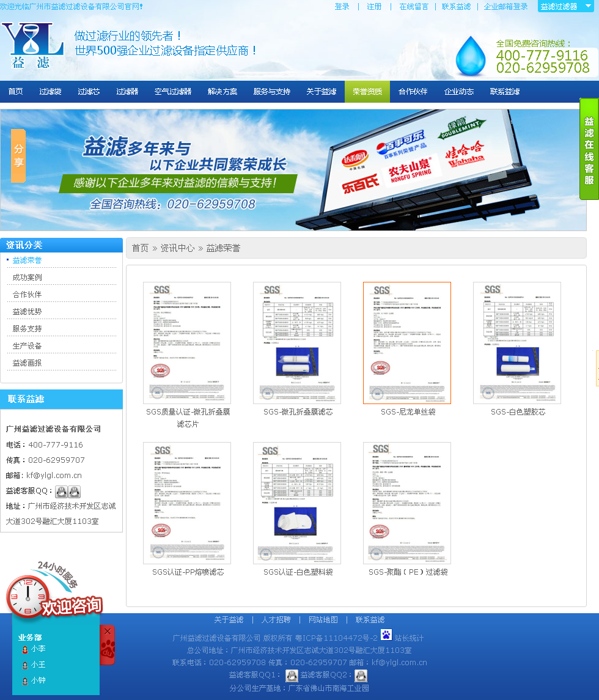Click the YL 益滤 company logo
Viewport: 599px width, 700px height.
tap(32, 46)
